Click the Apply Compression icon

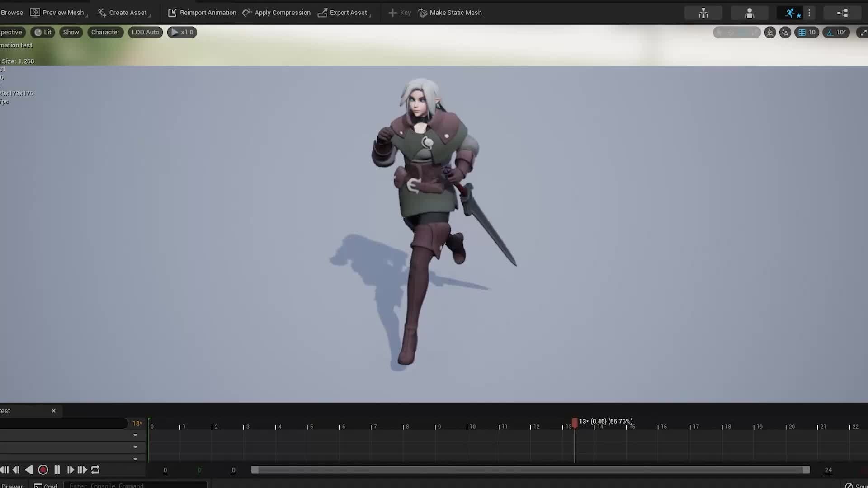tap(247, 13)
